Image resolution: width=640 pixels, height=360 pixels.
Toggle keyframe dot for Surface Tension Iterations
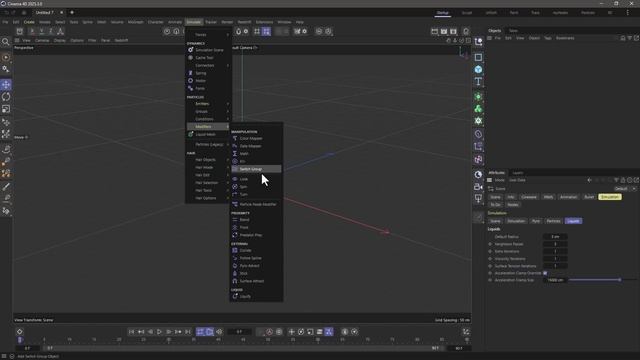pos(490,266)
